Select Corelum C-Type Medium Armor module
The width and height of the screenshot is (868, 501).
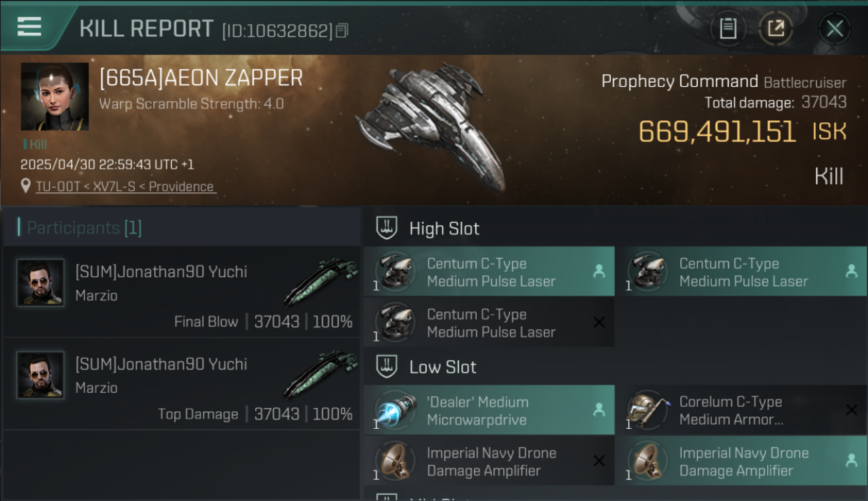(x=741, y=410)
